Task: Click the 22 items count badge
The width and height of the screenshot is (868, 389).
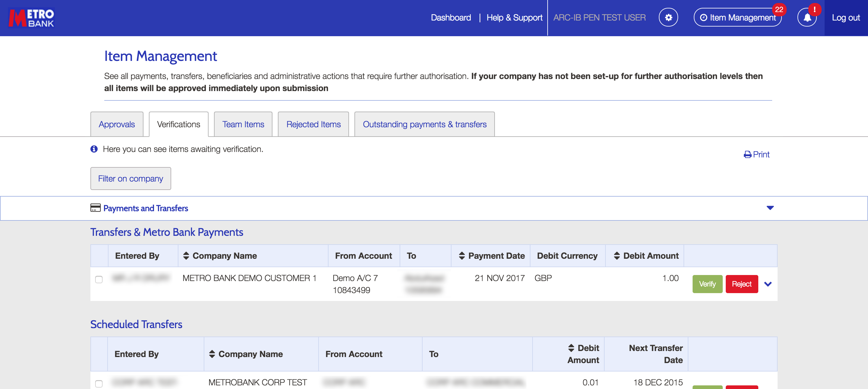Action: (x=779, y=9)
